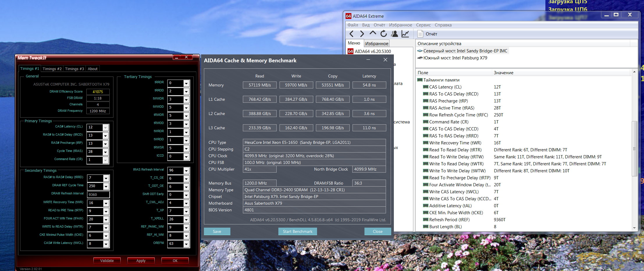This screenshot has width=644, height=271.
Task: Open the user icon in AIDA64 toolbar
Action: tap(394, 34)
